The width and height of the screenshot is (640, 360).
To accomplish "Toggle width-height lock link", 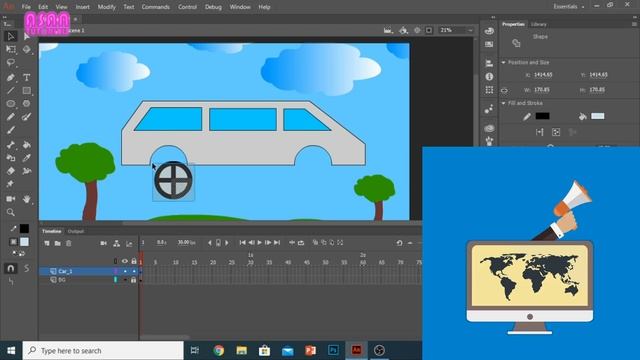I will 504,90.
